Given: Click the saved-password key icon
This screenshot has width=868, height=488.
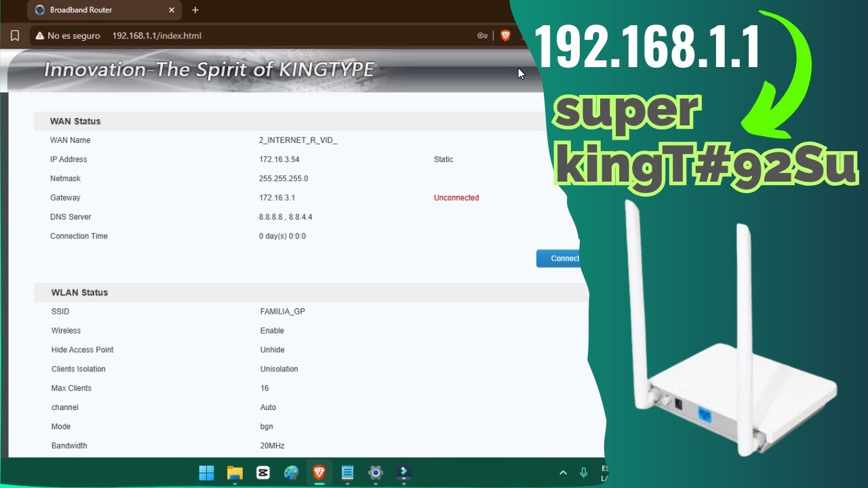Looking at the screenshot, I should point(483,36).
